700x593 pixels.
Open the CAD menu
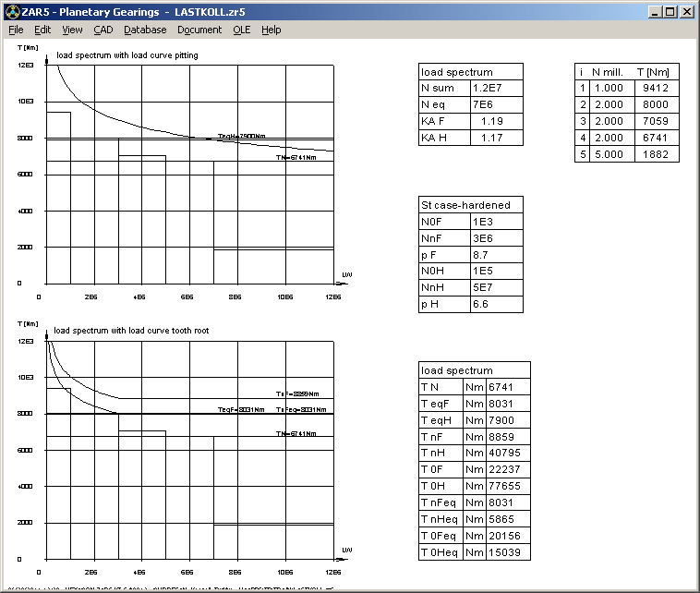coord(103,30)
